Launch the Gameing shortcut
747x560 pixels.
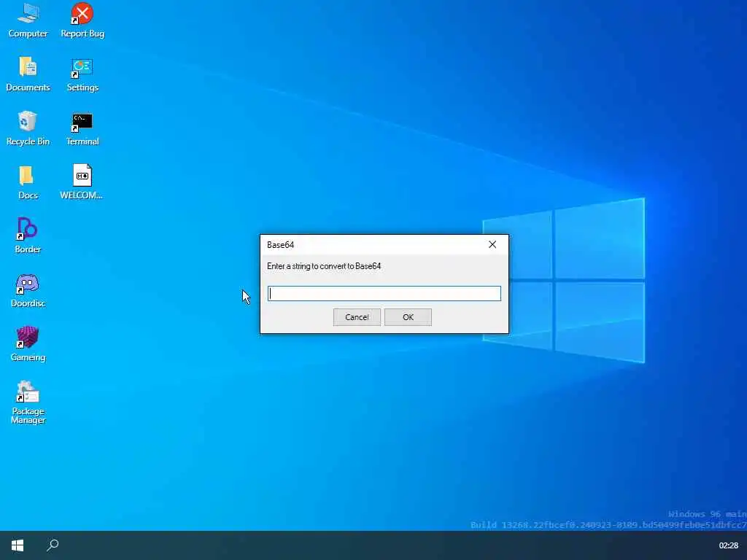28,344
